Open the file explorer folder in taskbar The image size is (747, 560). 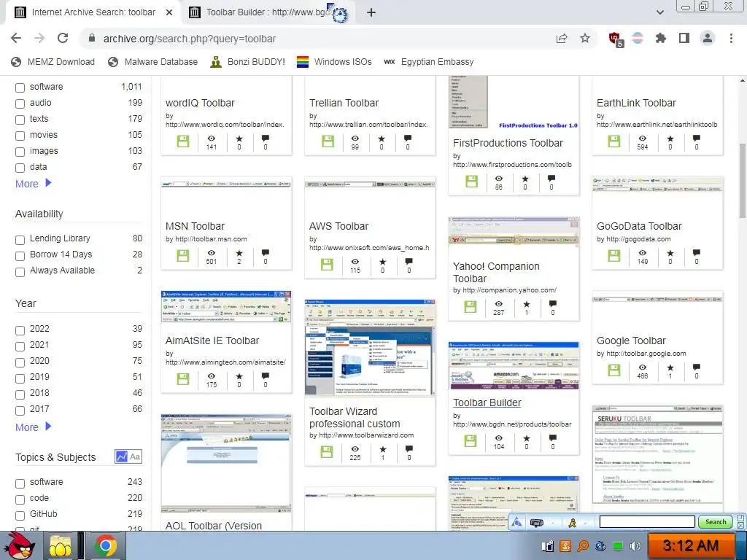[61, 546]
